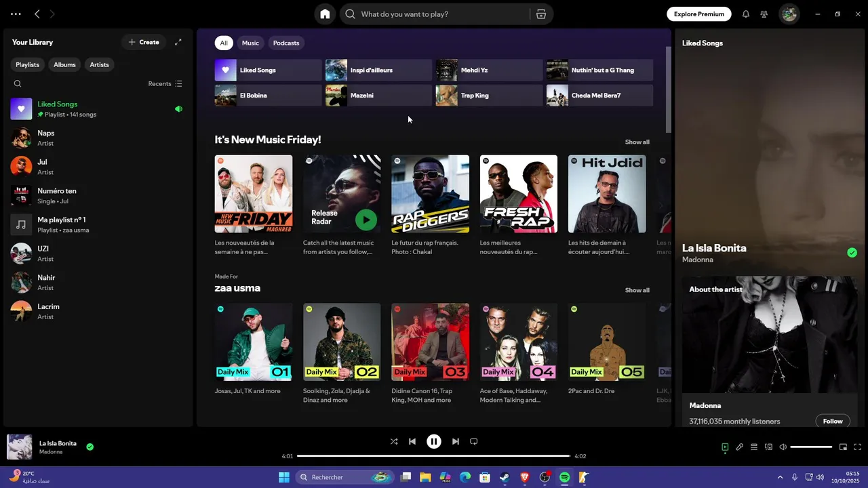Show hidden system tray icons
Viewport: 868px width, 488px height.
780,477
